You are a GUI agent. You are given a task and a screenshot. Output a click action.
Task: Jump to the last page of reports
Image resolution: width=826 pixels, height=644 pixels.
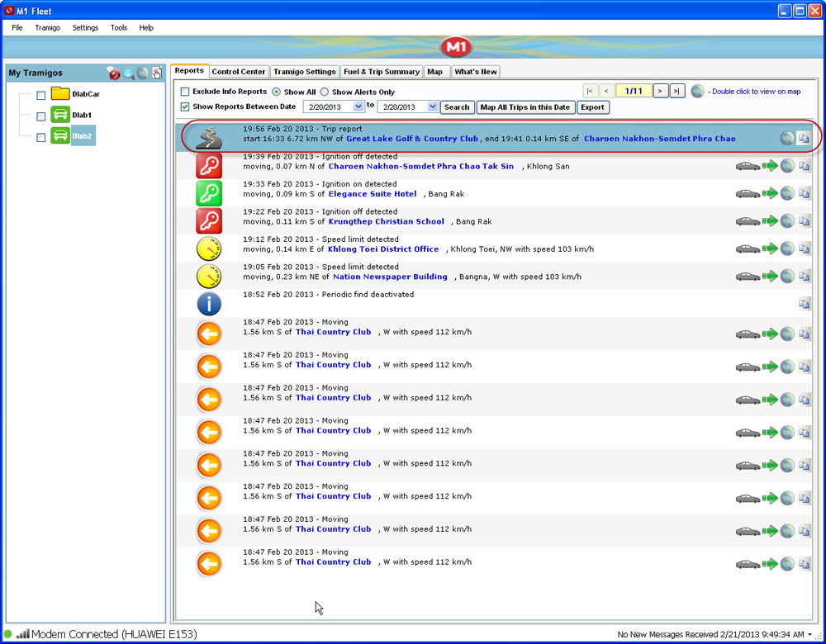coord(677,91)
